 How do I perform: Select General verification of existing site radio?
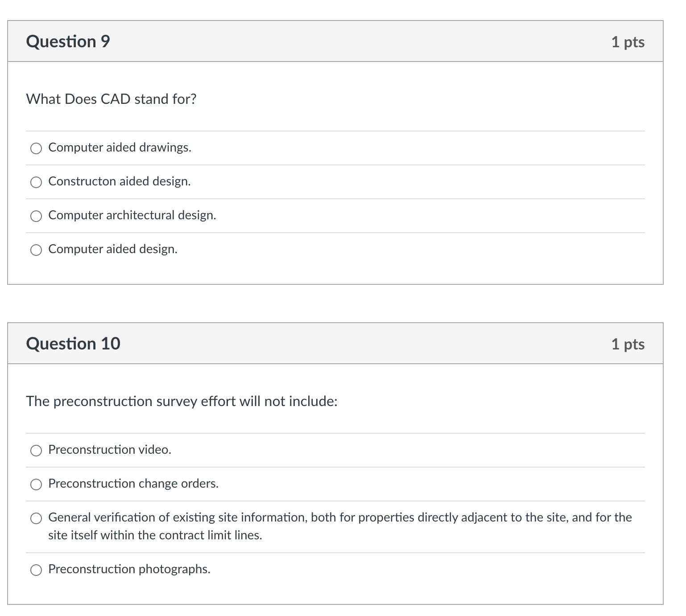point(36,518)
